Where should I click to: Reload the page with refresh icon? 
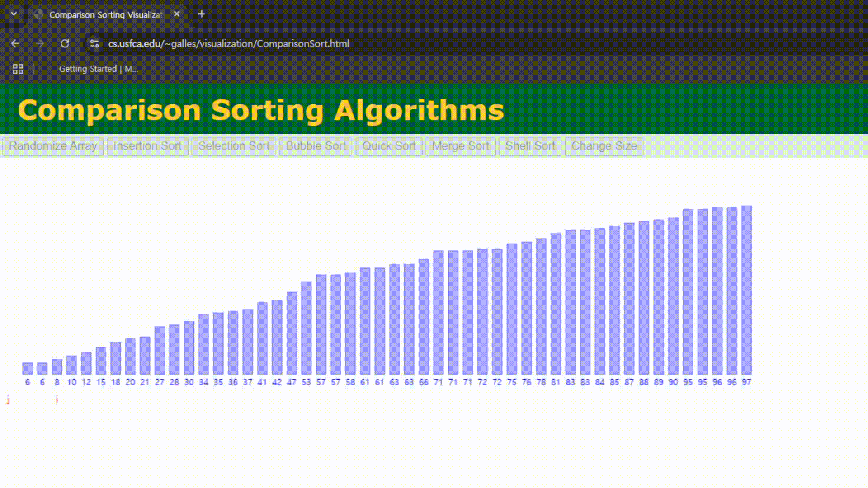(65, 43)
